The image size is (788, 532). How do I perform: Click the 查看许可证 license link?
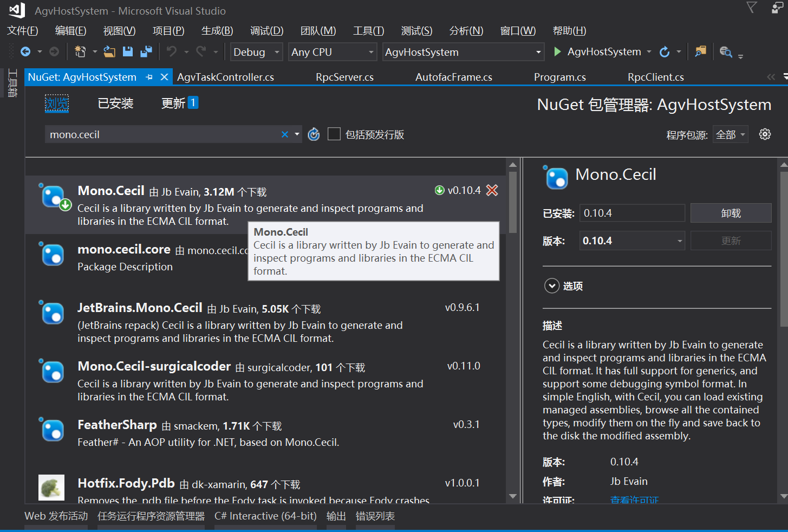click(x=634, y=500)
